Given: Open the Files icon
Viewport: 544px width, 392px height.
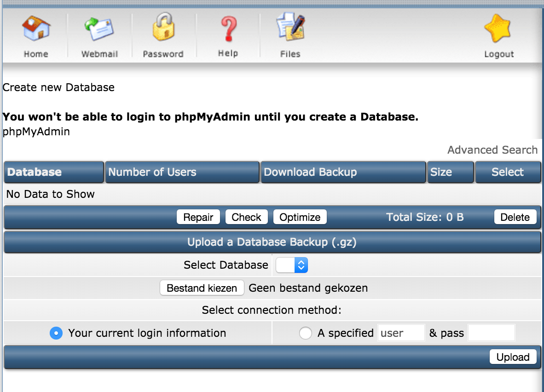Looking at the screenshot, I should tap(290, 28).
